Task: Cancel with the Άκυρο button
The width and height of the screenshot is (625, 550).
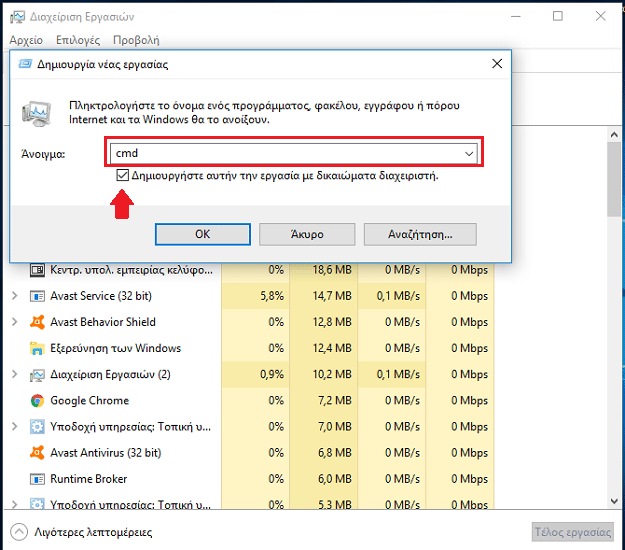Action: click(x=307, y=234)
